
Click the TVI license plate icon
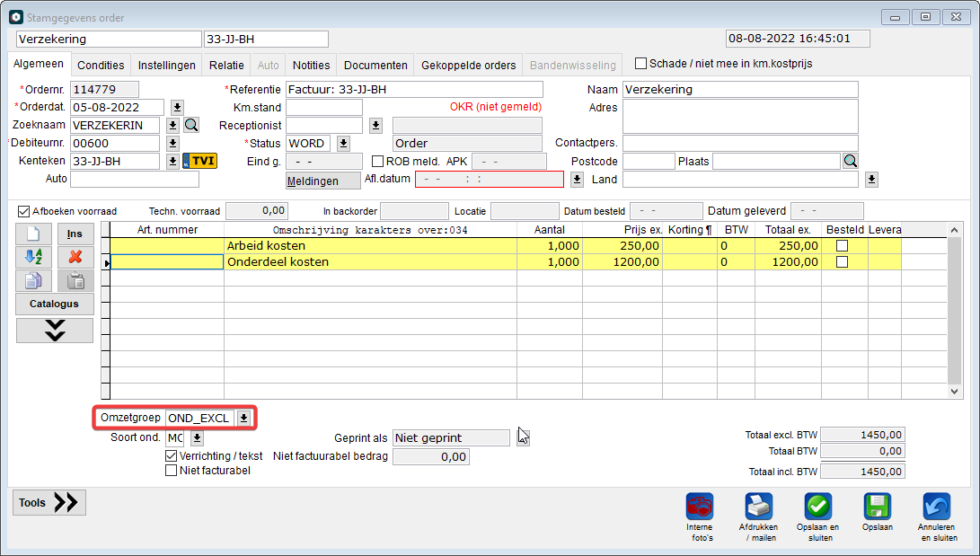click(200, 161)
